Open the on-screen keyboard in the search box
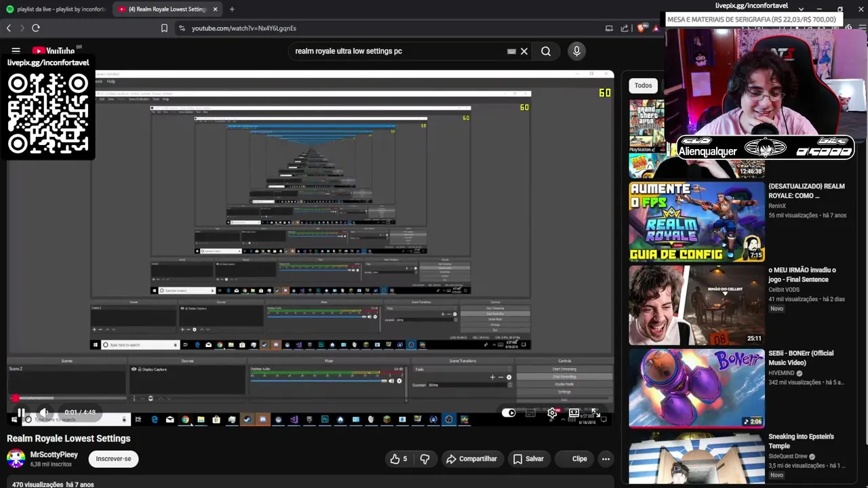Screen dimensions: 868x488 (511, 51)
